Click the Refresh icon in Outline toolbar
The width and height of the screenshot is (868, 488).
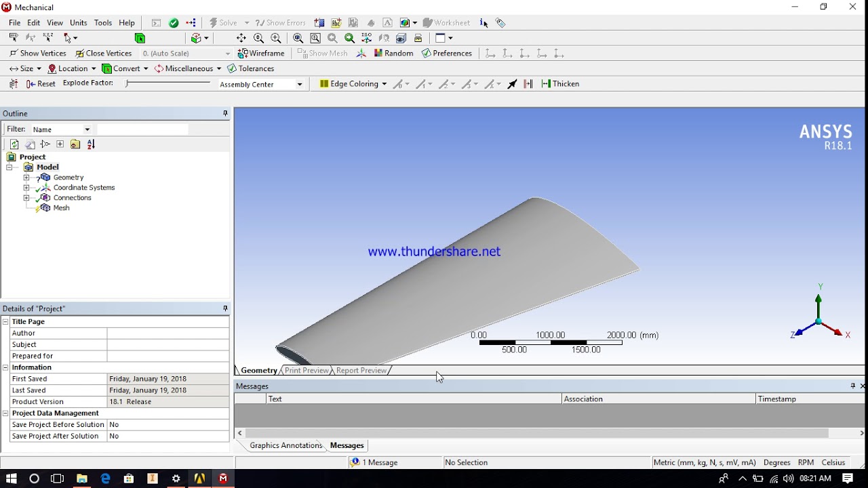(14, 144)
